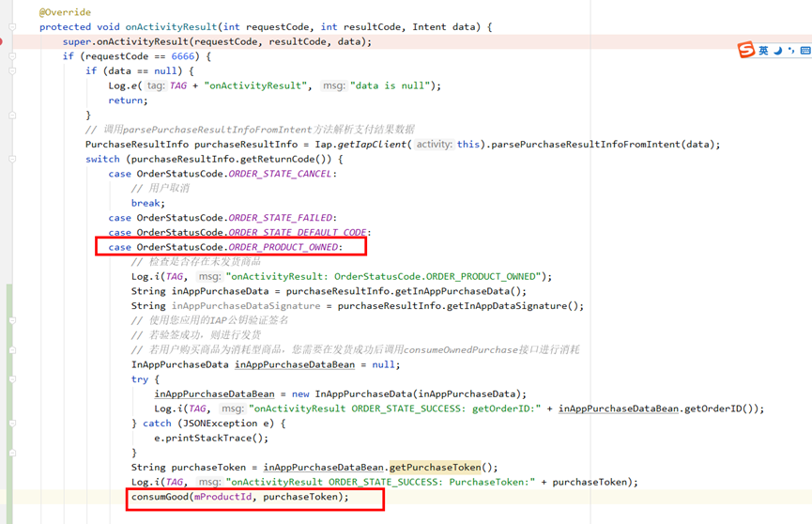
Task: Collapse the if data == null block
Action: [x=12, y=71]
